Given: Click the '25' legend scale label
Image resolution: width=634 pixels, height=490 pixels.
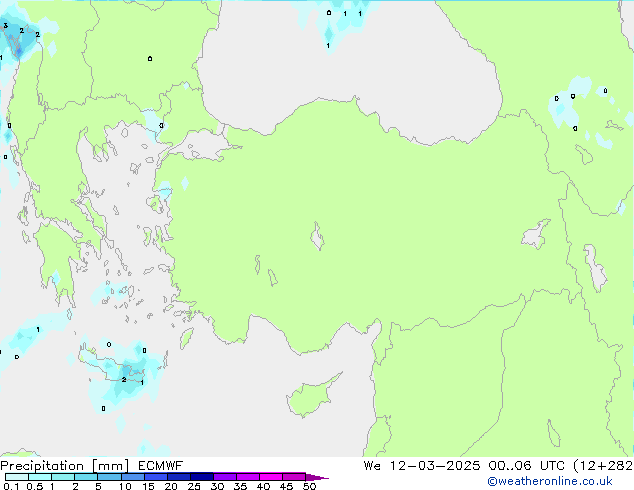Looking at the screenshot, I should 194,486.
